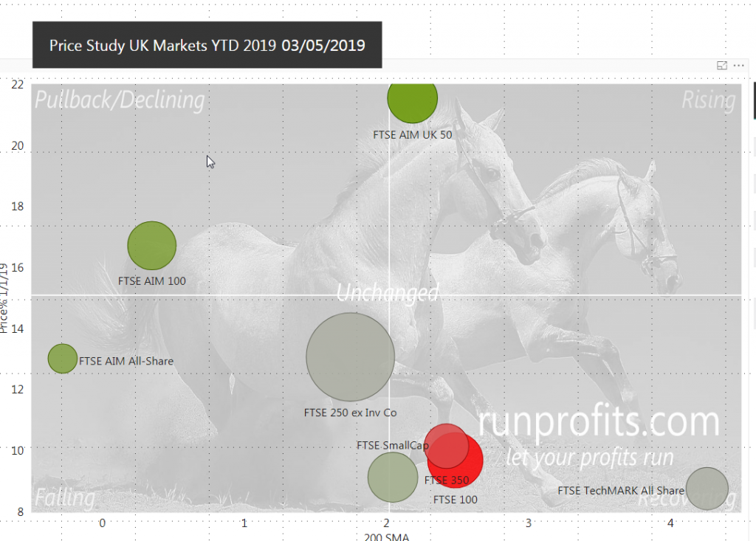756x541 pixels.
Task: Click the y-axis value 12
Action: tap(18, 390)
